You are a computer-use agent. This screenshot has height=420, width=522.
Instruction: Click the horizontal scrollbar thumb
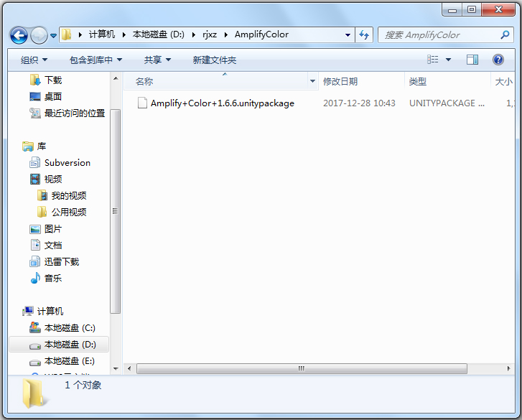302,368
